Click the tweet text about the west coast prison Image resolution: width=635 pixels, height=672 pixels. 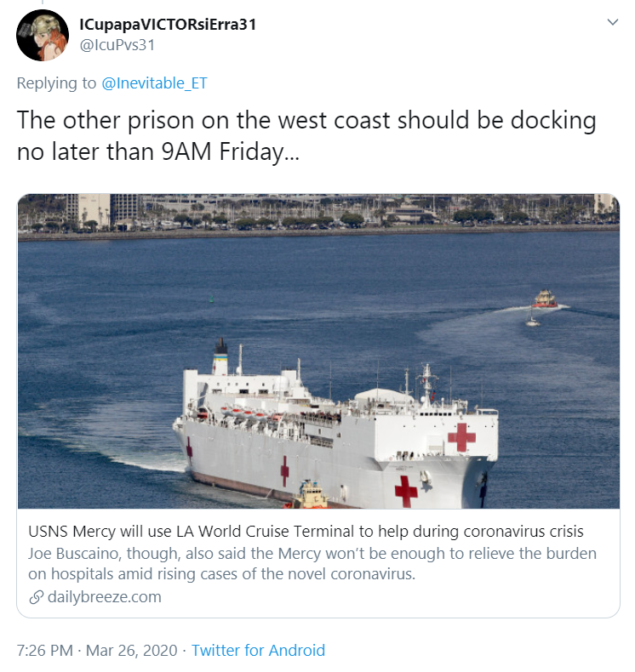(x=306, y=135)
